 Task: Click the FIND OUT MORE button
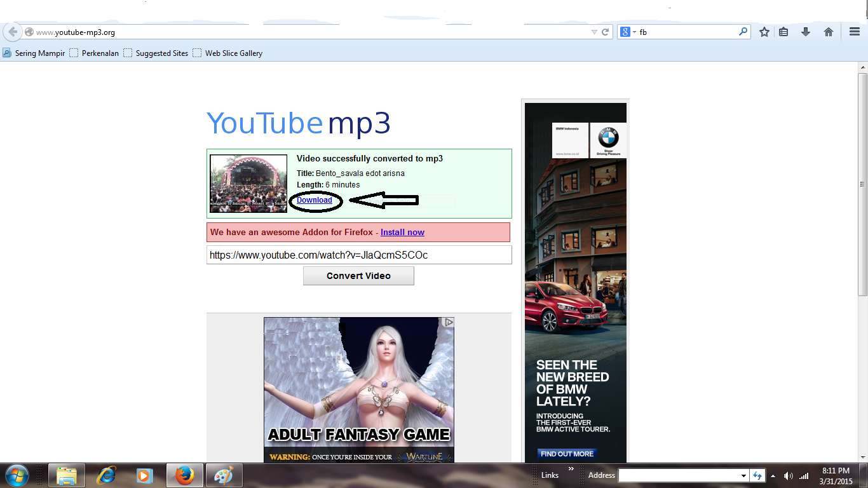point(567,454)
